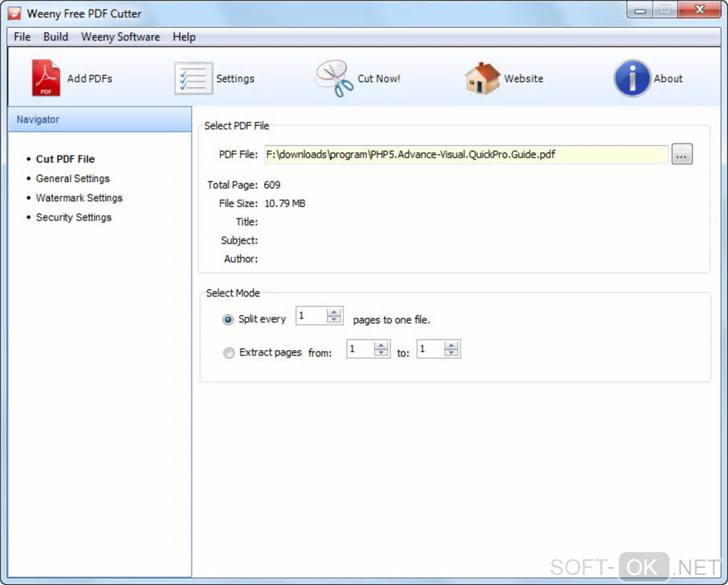Click the Add PDFs red PDF icon
This screenshot has height=585, width=728.
pyautogui.click(x=46, y=78)
